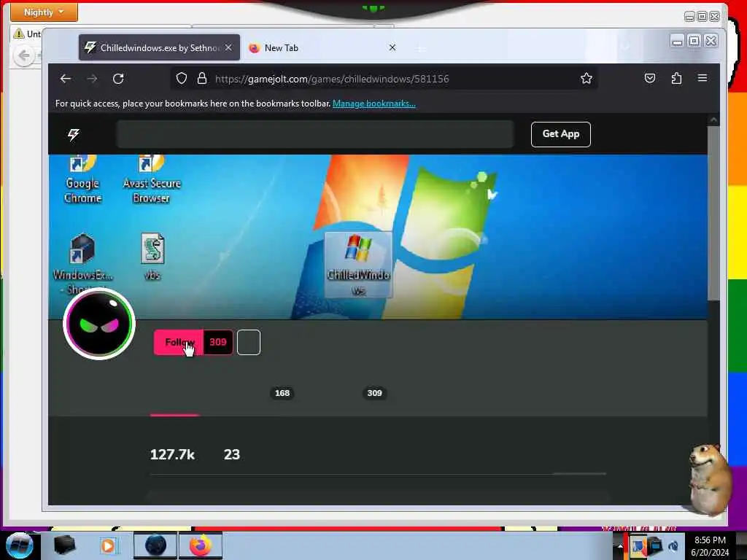Viewport: 747px width, 560px height.
Task: Switch to the New Tab tab
Action: (x=314, y=47)
